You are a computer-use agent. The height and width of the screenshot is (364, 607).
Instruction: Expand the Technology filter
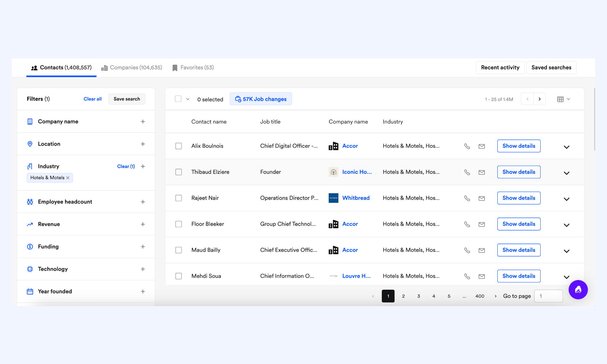click(x=143, y=269)
